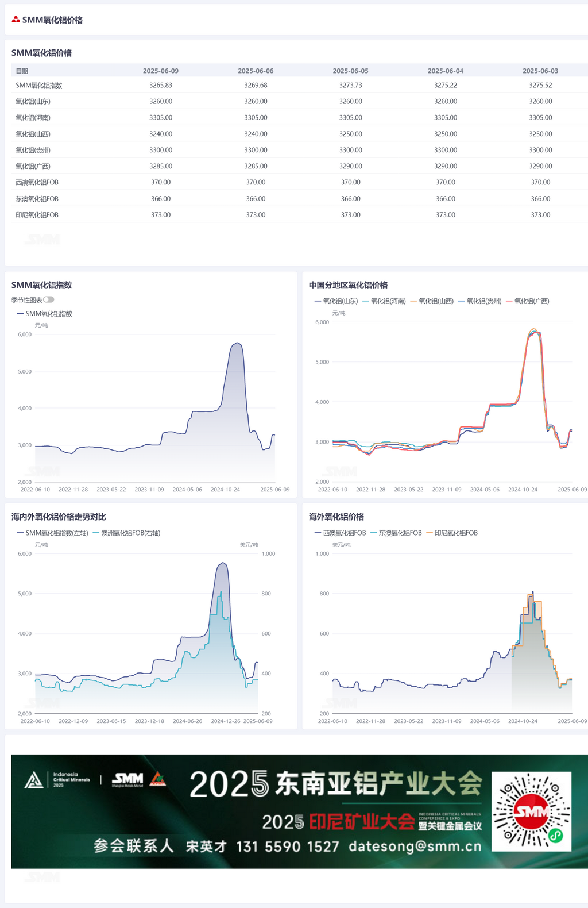Click the white SMM logo on banner
This screenshot has width=588, height=908.
[127, 779]
